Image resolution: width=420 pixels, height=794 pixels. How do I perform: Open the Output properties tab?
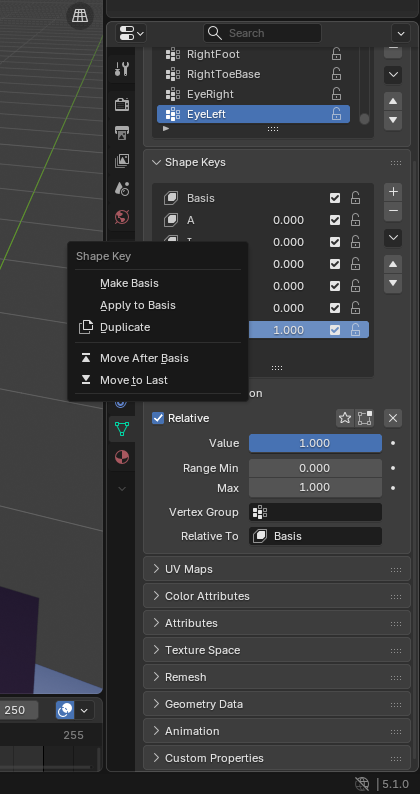click(x=122, y=133)
